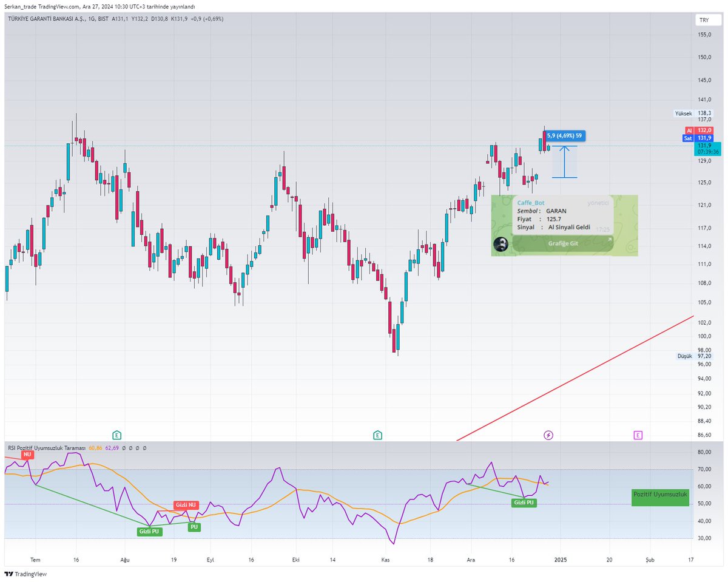This screenshot has height=582, width=728.
Task: Click the red Al 132,0 buy label
Action: 699,130
